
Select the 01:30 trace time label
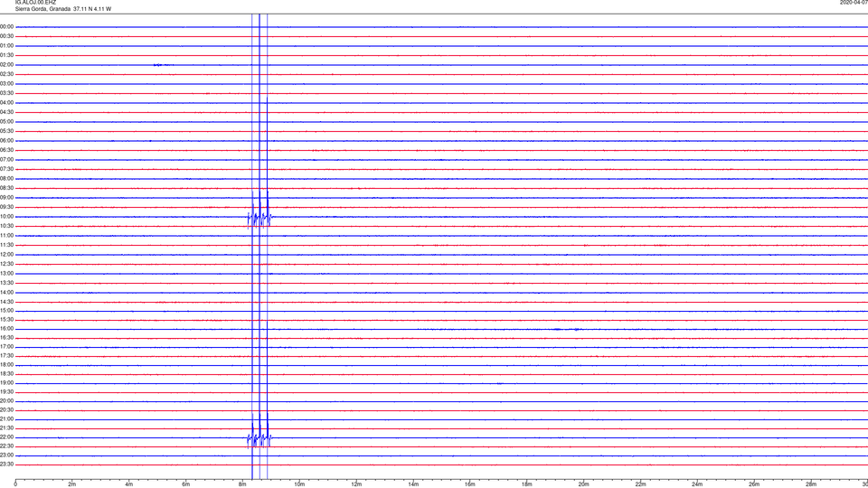click(6, 55)
